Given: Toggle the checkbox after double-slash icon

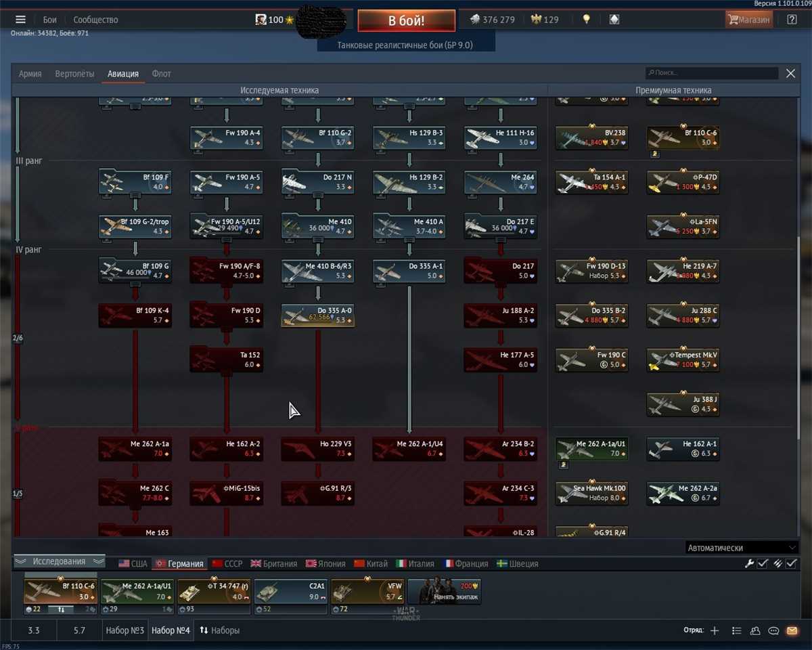Looking at the screenshot, I should coord(792,563).
